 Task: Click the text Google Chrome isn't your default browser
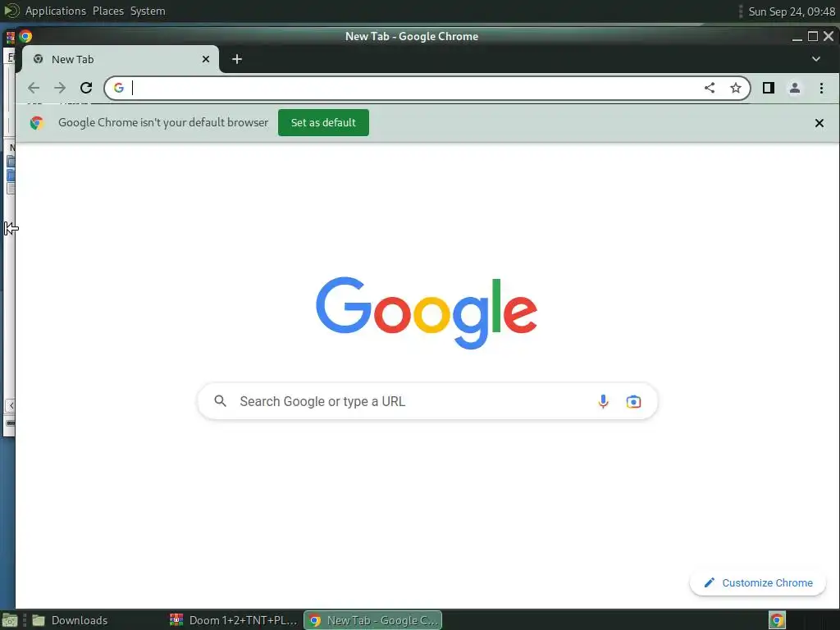pyautogui.click(x=163, y=123)
